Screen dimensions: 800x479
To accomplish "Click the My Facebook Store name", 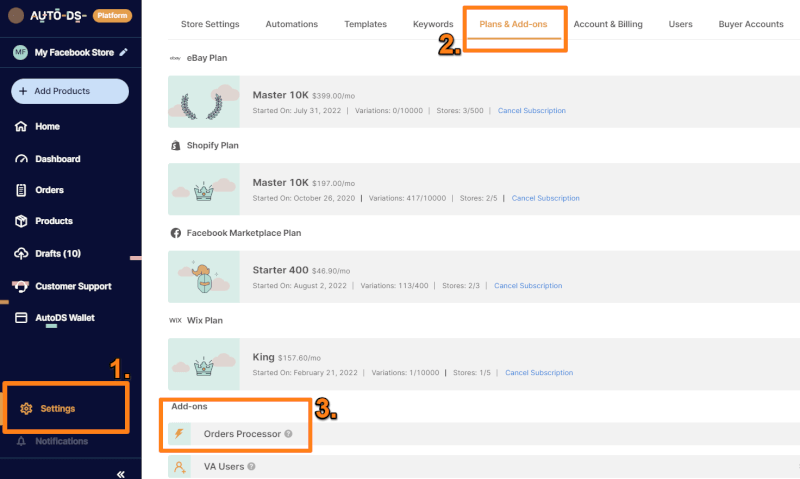I will point(74,53).
